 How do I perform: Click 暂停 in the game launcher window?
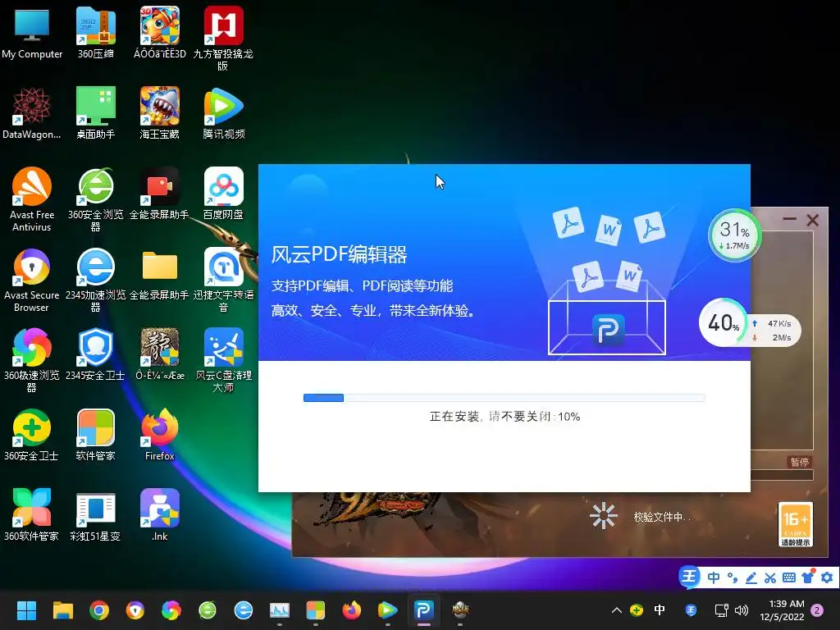click(799, 462)
